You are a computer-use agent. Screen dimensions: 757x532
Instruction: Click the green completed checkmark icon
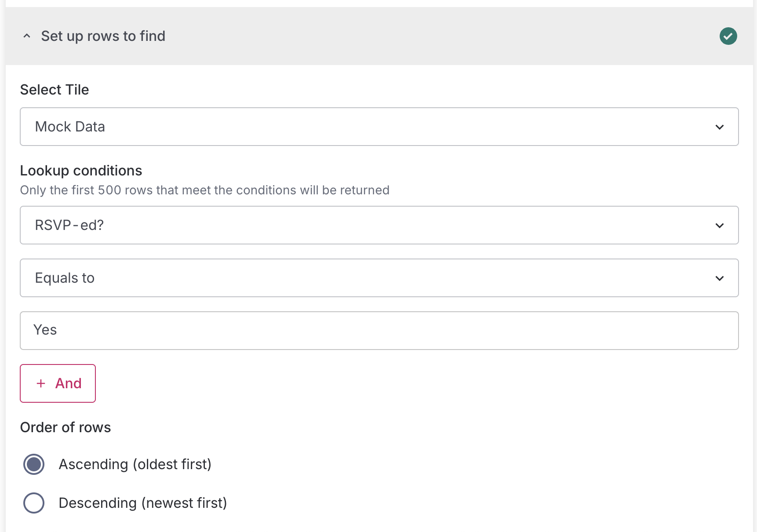tap(728, 36)
